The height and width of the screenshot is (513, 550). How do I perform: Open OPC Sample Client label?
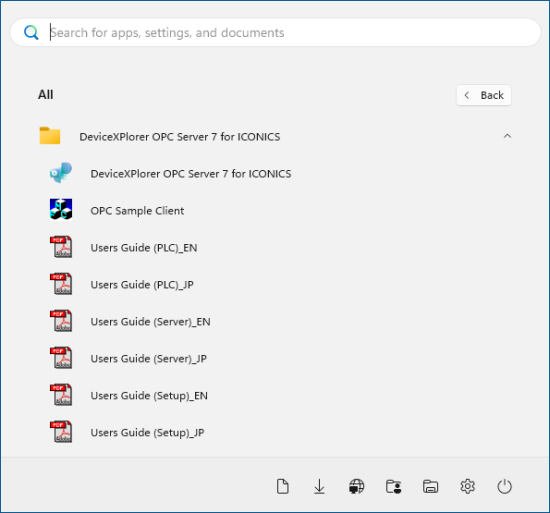137,211
